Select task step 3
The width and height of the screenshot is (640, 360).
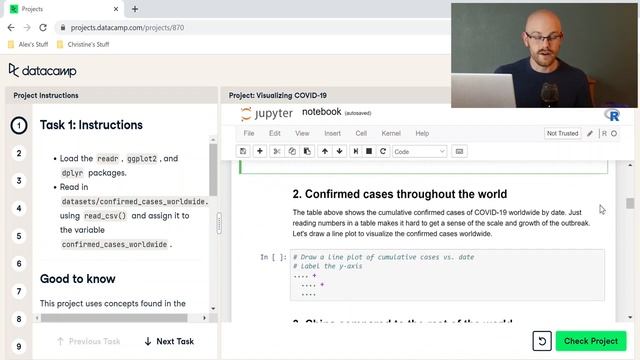tap(19, 181)
